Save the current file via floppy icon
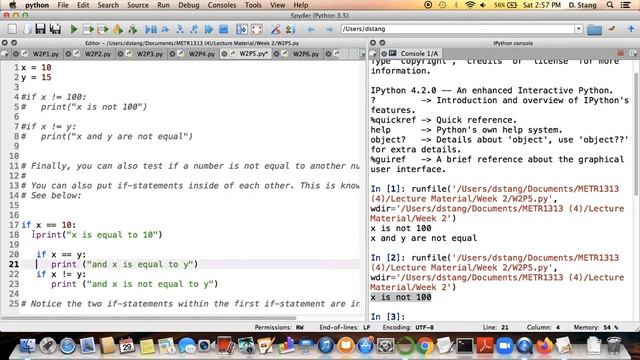Screen dimensions: 640x360 [x=40, y=29]
